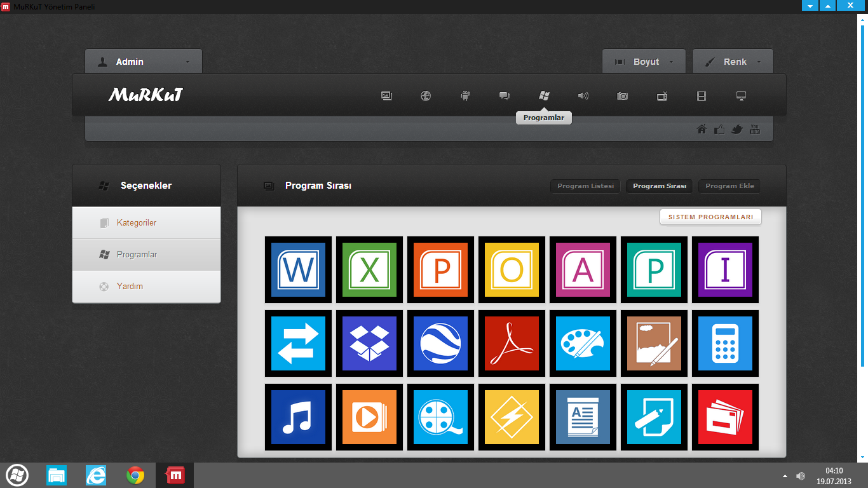Select the Paint palette tile
Viewport: 868px width, 488px height.
[x=583, y=344]
